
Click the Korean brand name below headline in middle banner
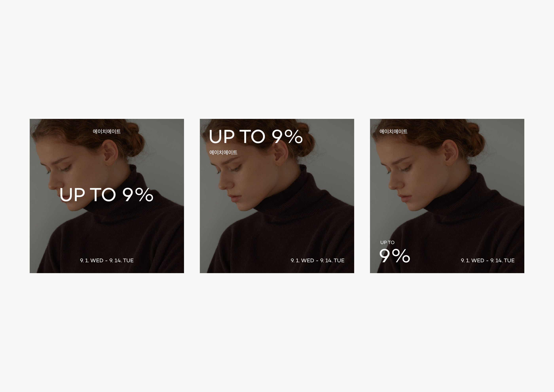point(223,152)
